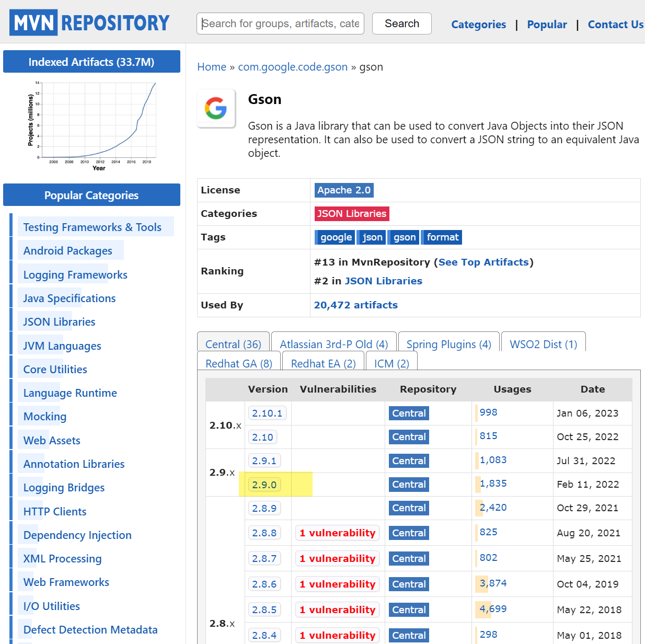View the 20,472 artifacts used-by link
The height and width of the screenshot is (644, 645).
click(355, 305)
